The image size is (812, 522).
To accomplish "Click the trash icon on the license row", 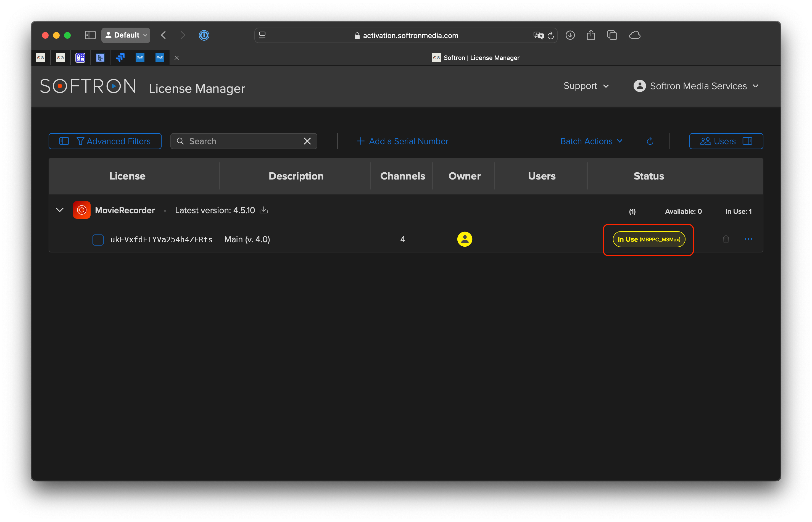I will 726,239.
